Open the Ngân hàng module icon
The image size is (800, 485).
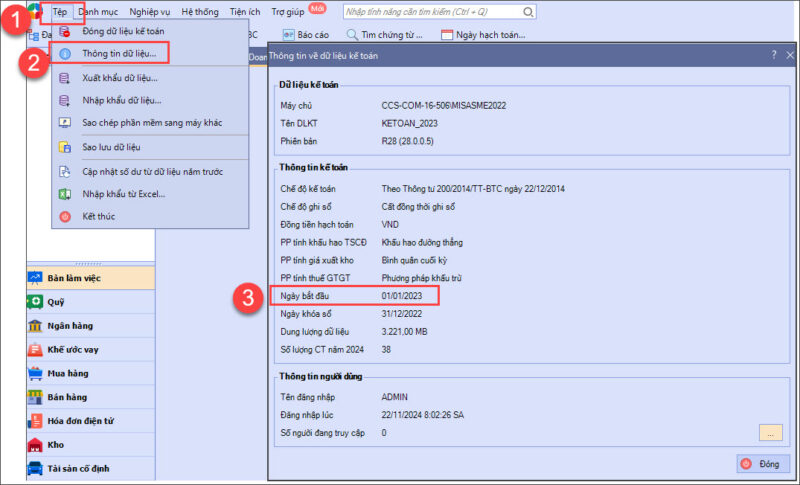click(35, 325)
